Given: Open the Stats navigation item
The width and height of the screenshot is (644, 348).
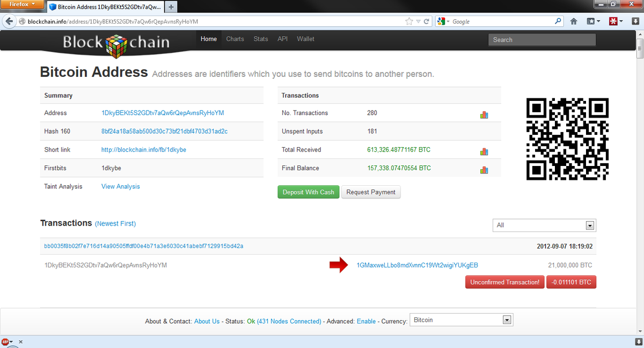Looking at the screenshot, I should [261, 39].
